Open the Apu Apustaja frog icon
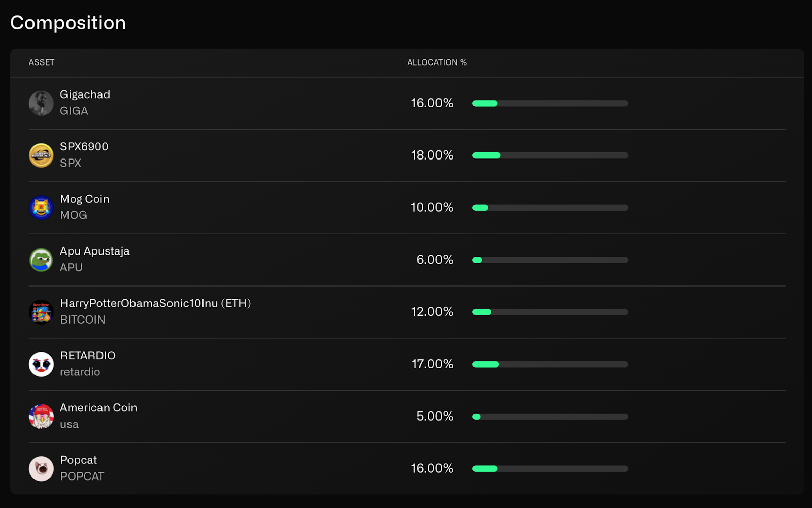 click(x=41, y=260)
